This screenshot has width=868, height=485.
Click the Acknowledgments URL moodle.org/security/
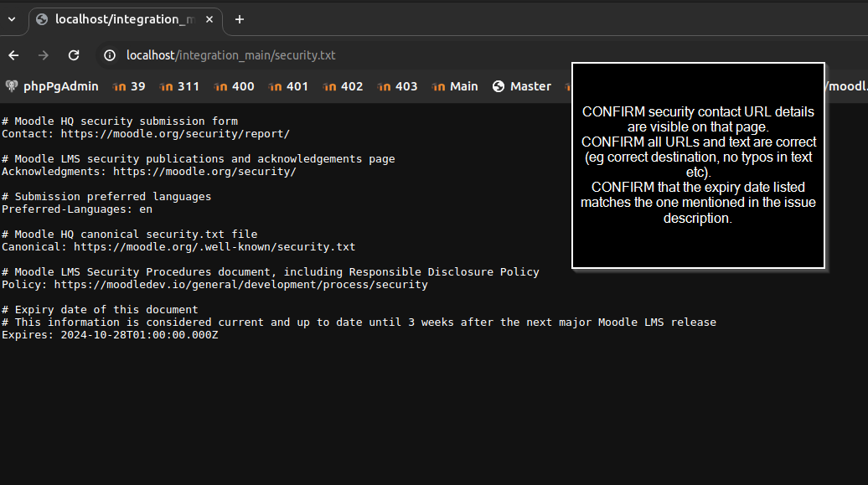pyautogui.click(x=204, y=172)
